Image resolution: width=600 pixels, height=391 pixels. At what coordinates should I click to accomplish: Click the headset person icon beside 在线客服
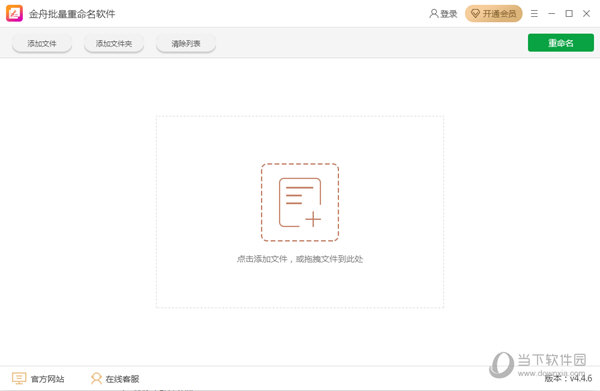96,378
